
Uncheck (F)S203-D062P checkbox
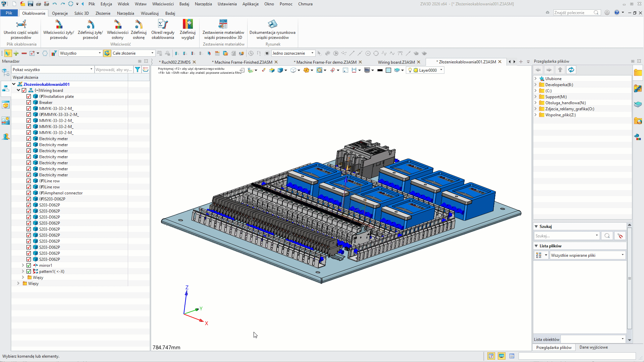tap(29, 199)
